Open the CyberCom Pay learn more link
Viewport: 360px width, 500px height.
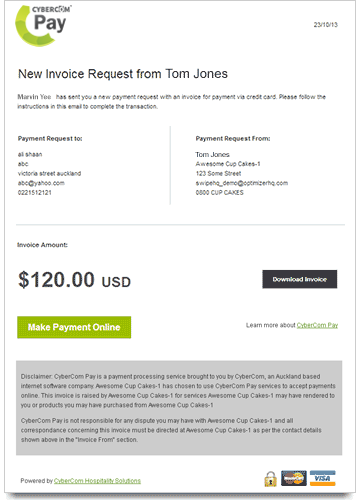pyautogui.click(x=317, y=325)
